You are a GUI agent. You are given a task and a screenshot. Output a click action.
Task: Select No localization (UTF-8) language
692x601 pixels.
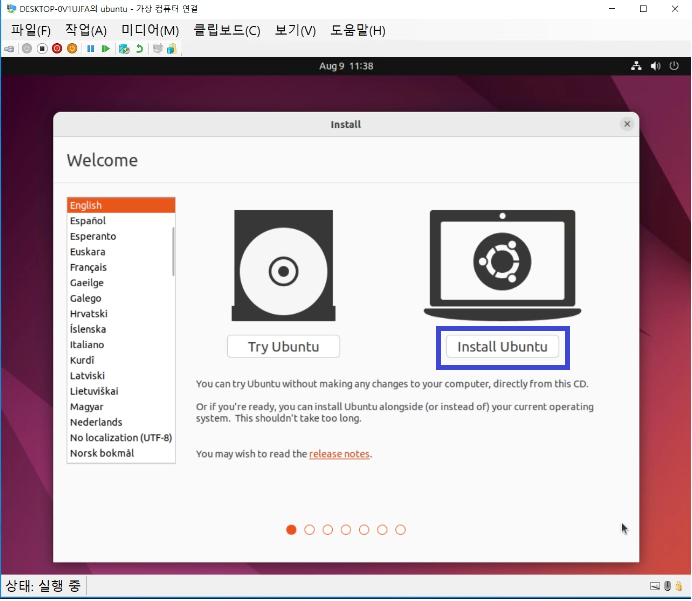click(121, 437)
